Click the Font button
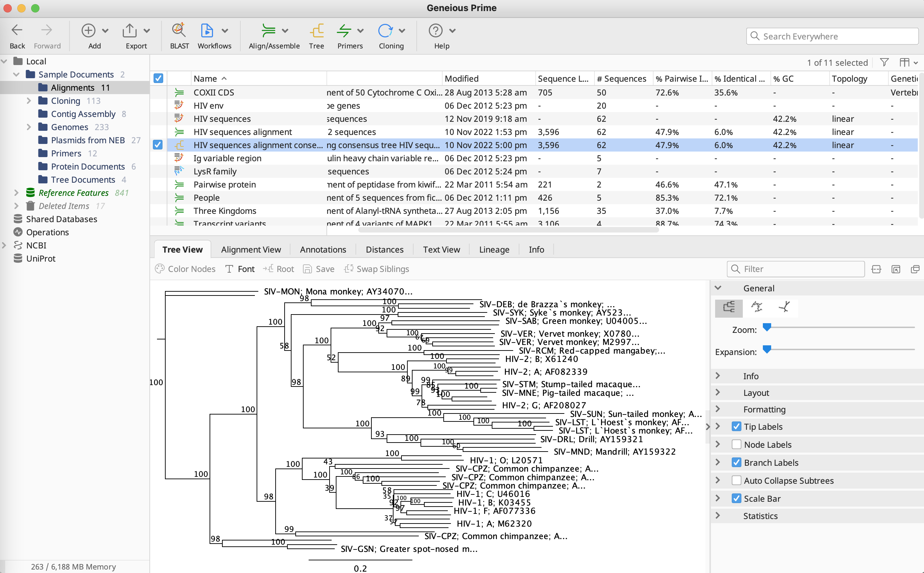This screenshot has width=924, height=573. (x=240, y=269)
